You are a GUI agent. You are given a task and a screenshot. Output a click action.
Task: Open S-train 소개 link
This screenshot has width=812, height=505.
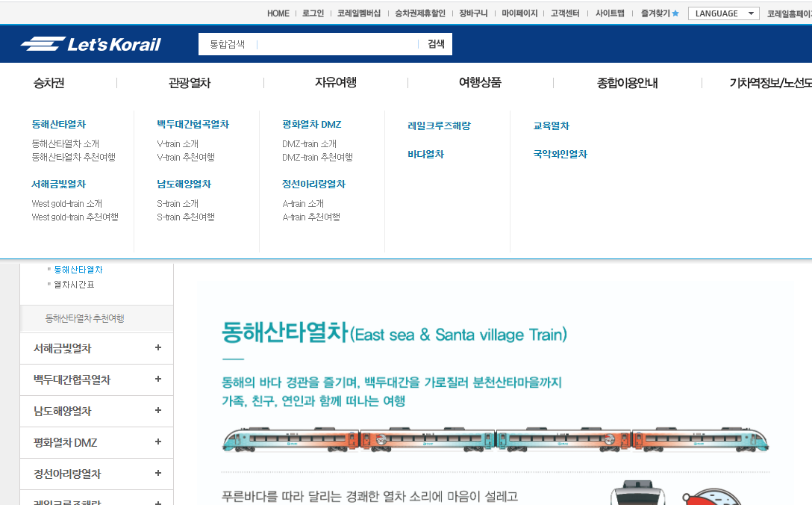click(178, 204)
